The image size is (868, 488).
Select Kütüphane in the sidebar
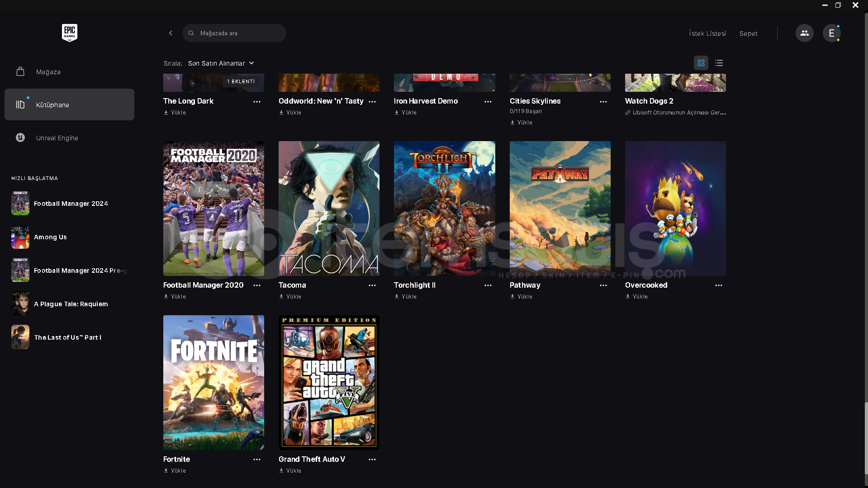click(69, 104)
